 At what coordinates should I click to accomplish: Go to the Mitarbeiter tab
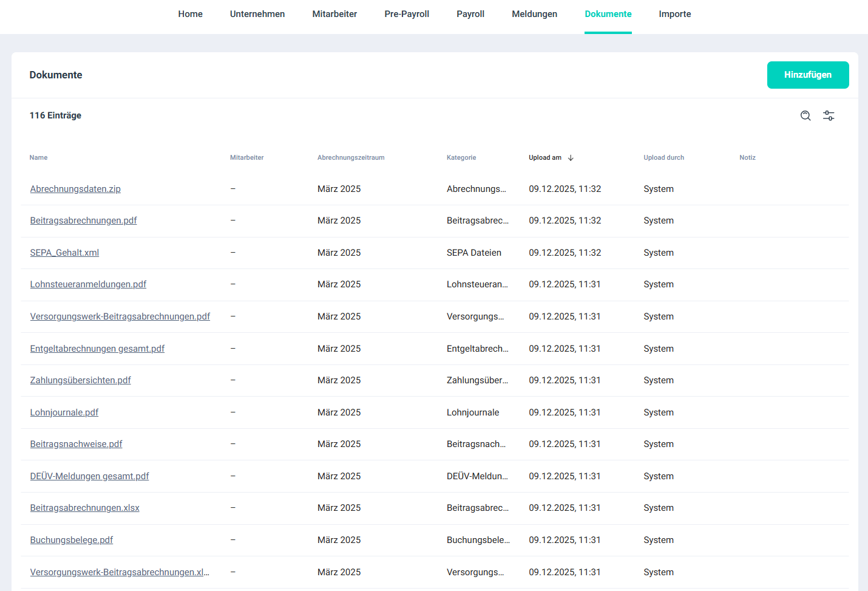pos(334,14)
